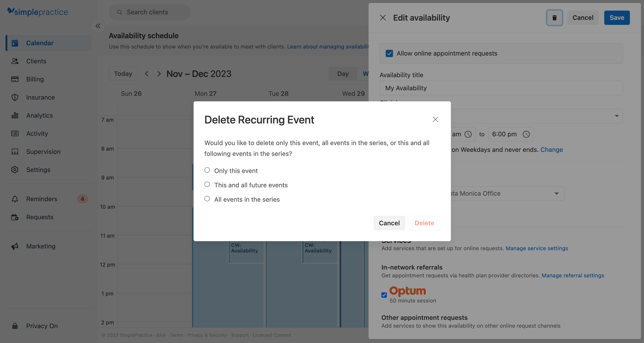Open the Insurance shield icon

(15, 97)
